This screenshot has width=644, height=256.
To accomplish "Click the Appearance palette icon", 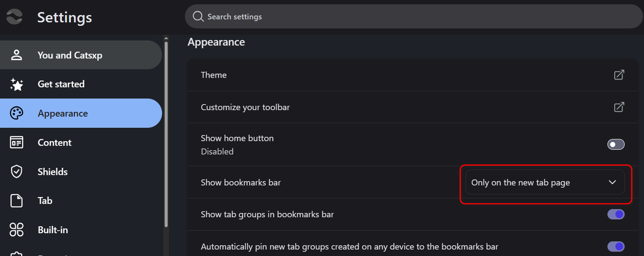I will pos(17,113).
